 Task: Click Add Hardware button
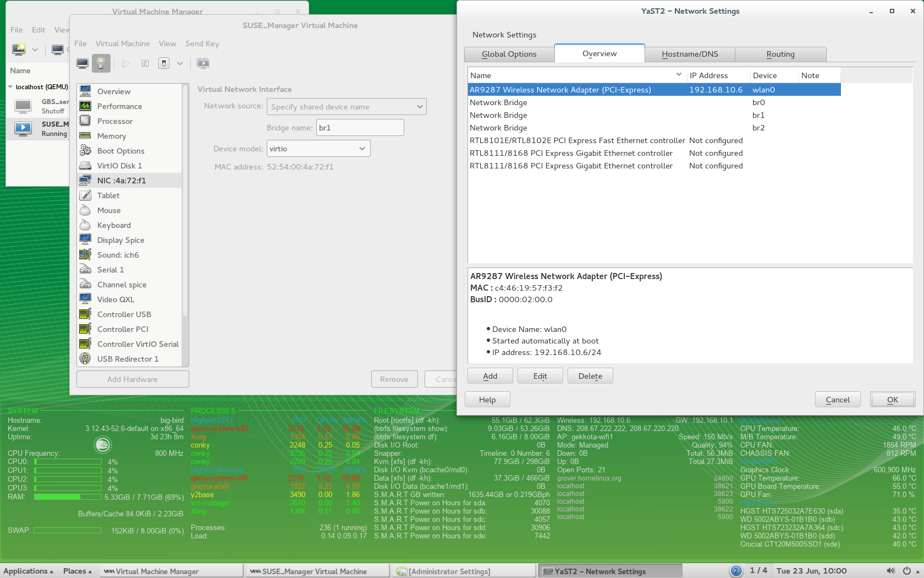pyautogui.click(x=133, y=379)
